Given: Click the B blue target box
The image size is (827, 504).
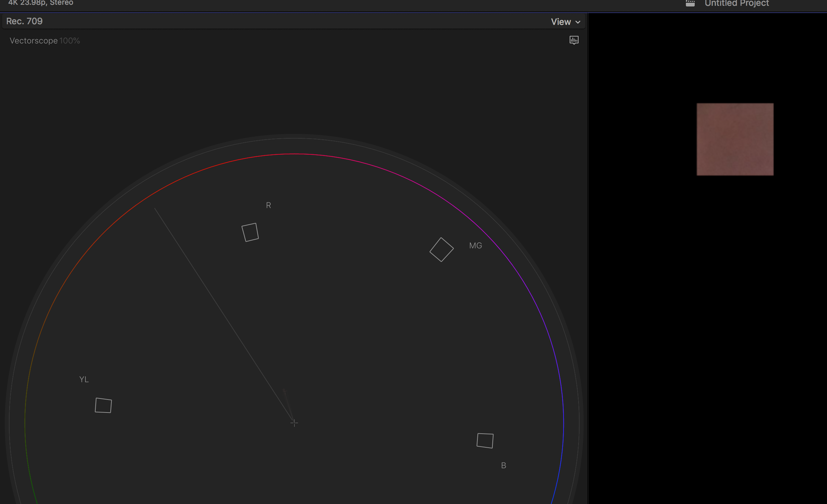Looking at the screenshot, I should pos(485,440).
